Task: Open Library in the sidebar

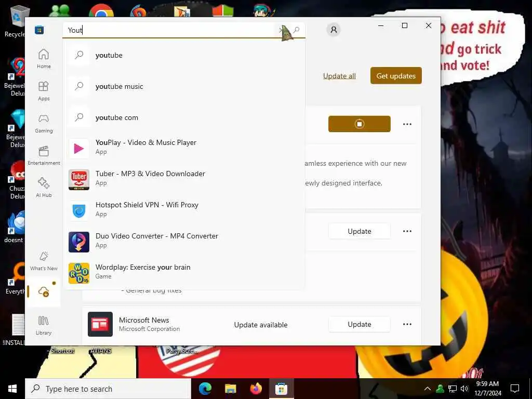Action: (44, 325)
